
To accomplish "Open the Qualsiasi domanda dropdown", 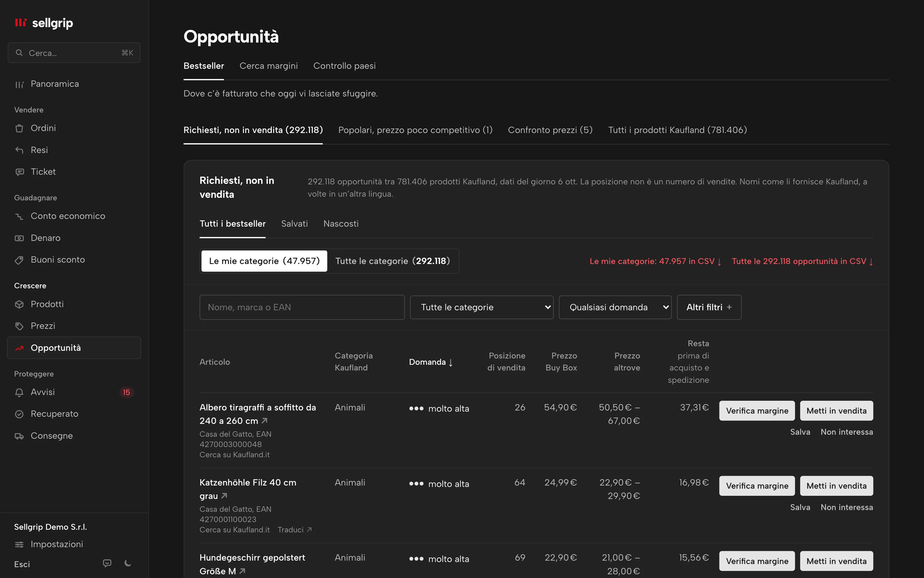I will coord(615,307).
